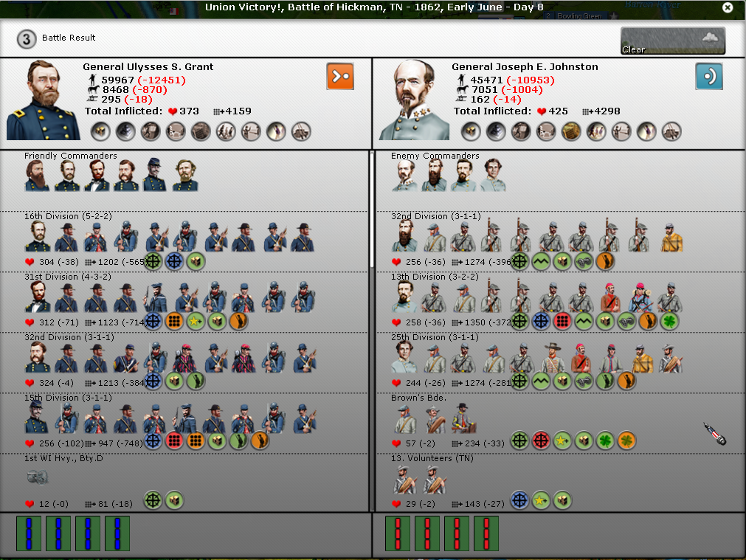The width and height of the screenshot is (746, 560).
Task: Click yellow-coated soldier in Confederate 32nd Division
Action: tap(671, 237)
